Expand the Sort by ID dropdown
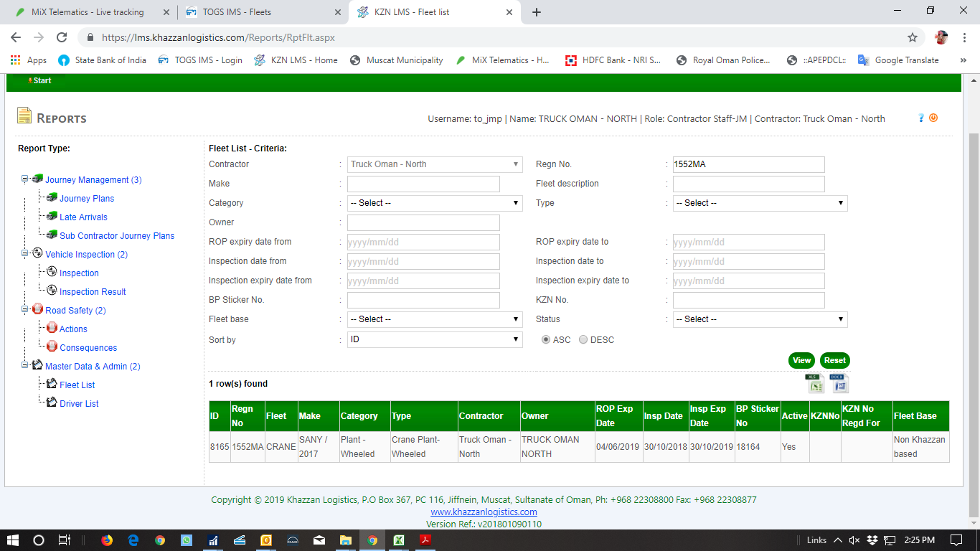Screen dimensions: 980x551 tap(435, 339)
